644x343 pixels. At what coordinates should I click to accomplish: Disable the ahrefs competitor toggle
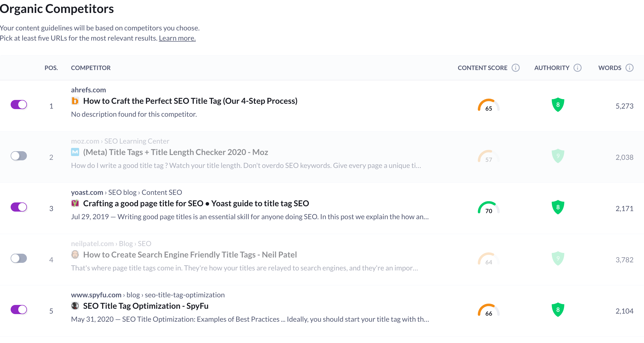[19, 104]
